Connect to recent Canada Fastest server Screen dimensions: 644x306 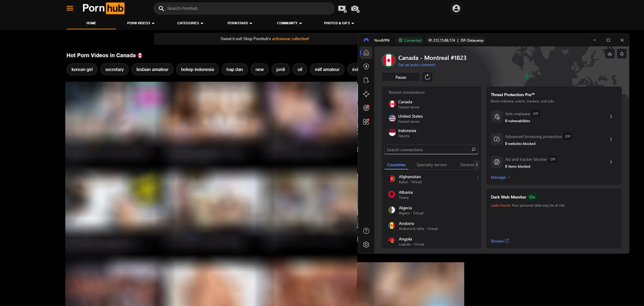430,104
